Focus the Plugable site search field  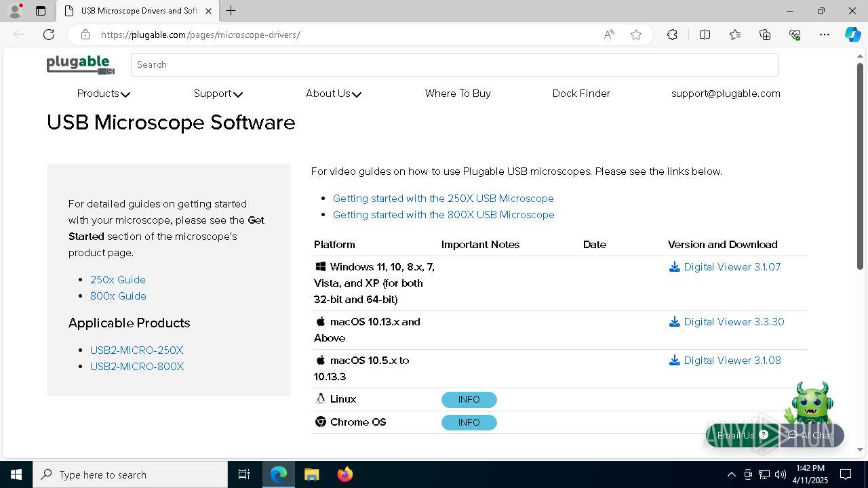tap(454, 64)
